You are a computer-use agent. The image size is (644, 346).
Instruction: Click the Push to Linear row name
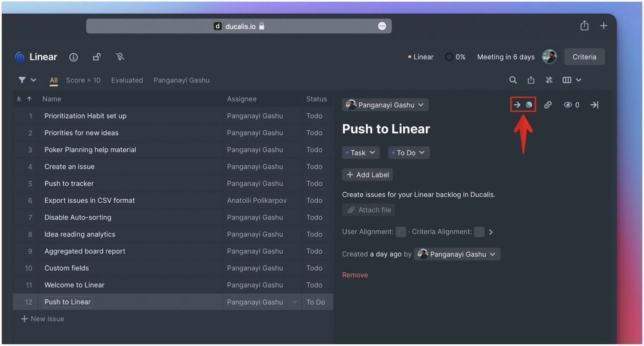[68, 302]
